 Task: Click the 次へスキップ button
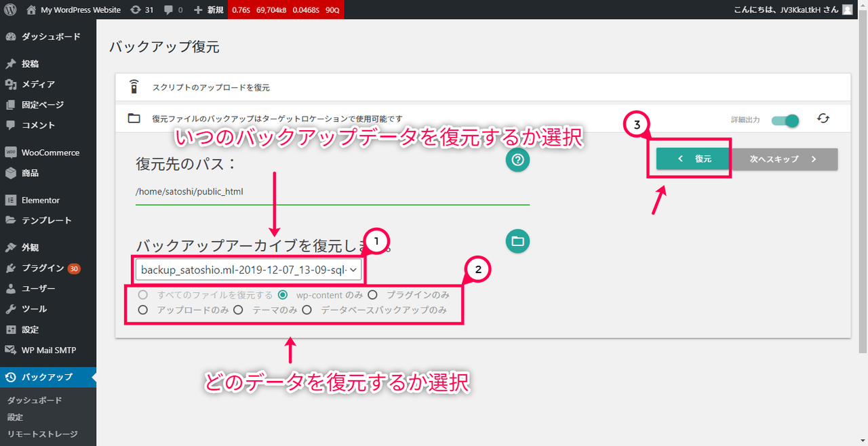[784, 159]
